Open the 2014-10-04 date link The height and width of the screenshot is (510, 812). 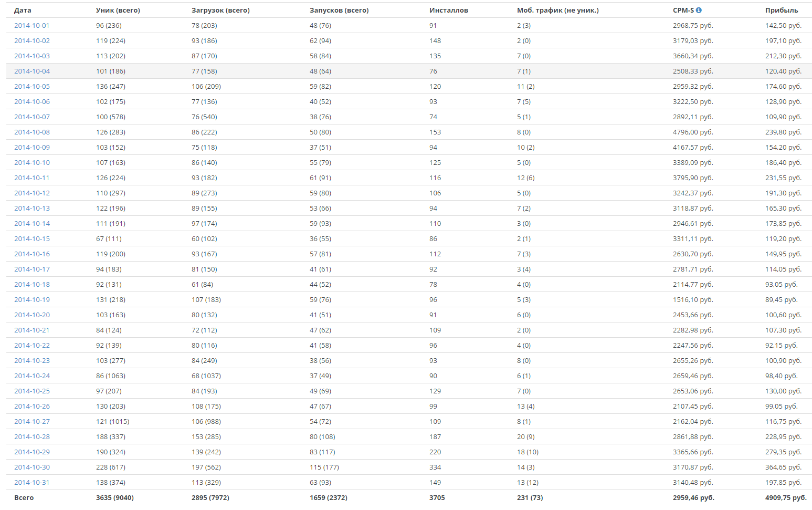[32, 71]
